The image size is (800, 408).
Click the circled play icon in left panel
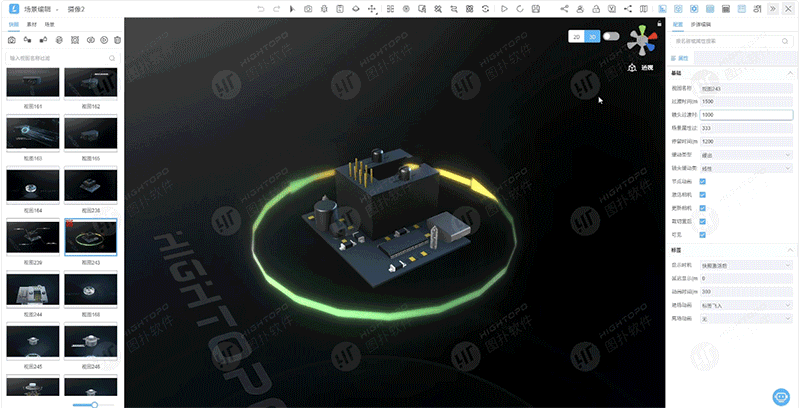(104, 40)
